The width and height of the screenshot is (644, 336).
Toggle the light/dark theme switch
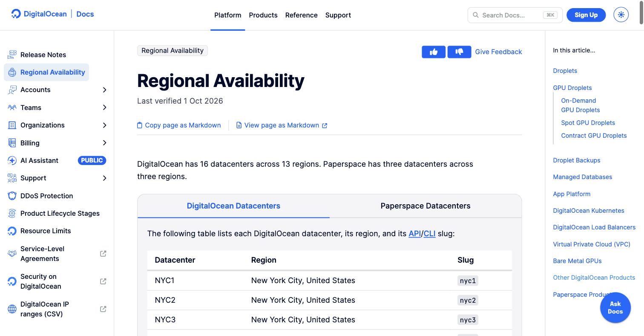tap(621, 15)
